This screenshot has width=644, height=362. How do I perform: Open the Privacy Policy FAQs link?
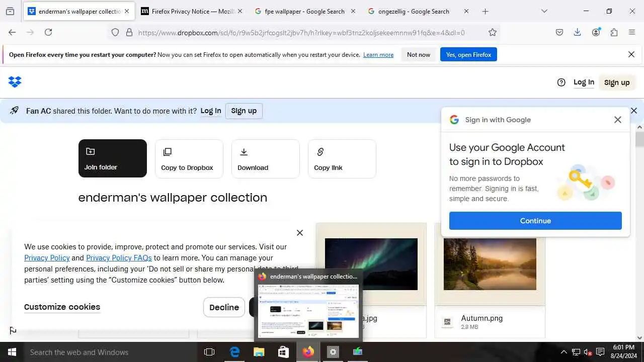[119, 258]
